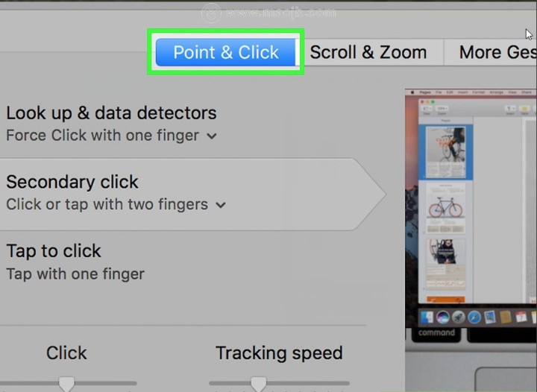This screenshot has height=392, width=537.
Task: Click the brown Contacts book icon in the dock
Action: pyautogui.click(x=506, y=317)
